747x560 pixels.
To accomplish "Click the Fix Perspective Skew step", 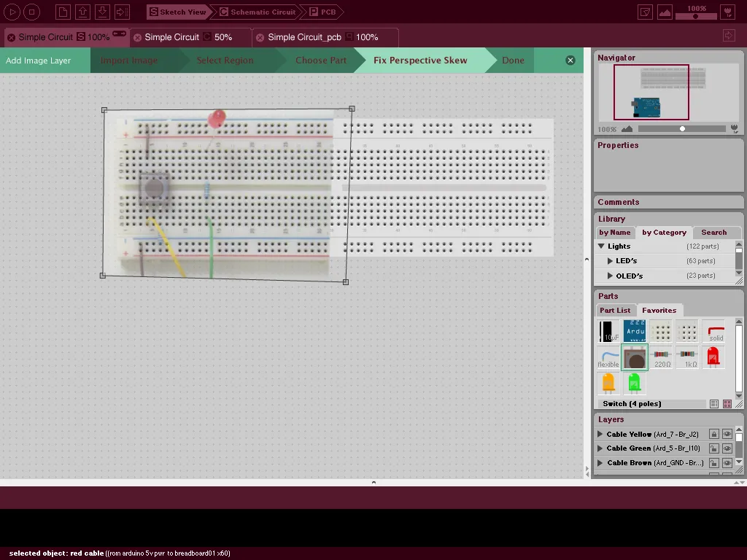I will point(420,61).
